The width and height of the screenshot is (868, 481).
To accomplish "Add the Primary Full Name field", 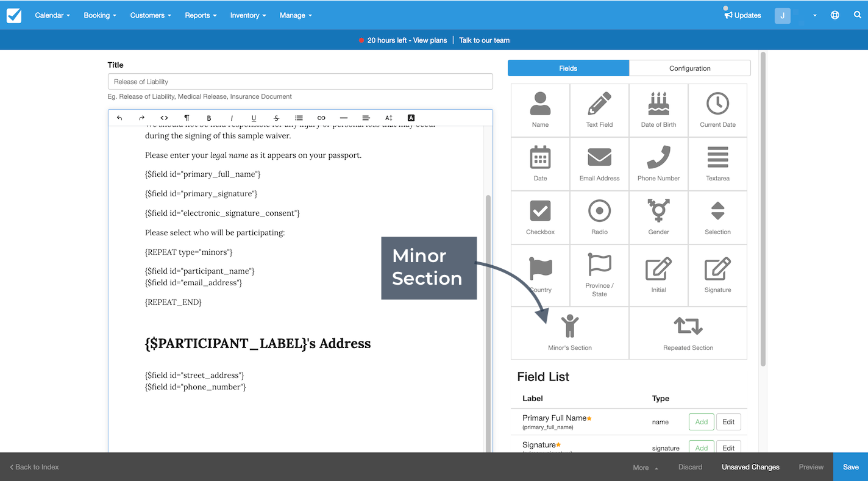I will click(x=702, y=422).
